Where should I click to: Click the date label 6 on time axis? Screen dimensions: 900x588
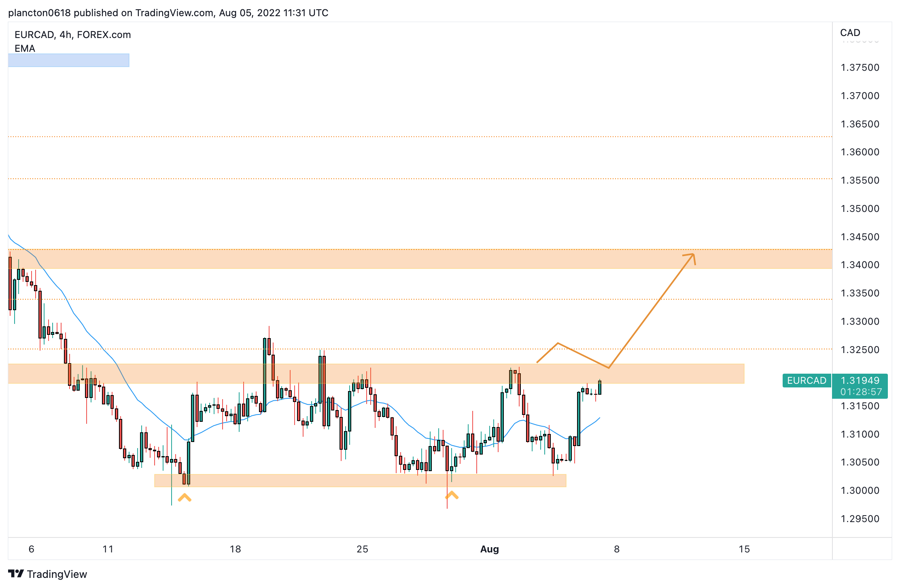click(x=32, y=549)
